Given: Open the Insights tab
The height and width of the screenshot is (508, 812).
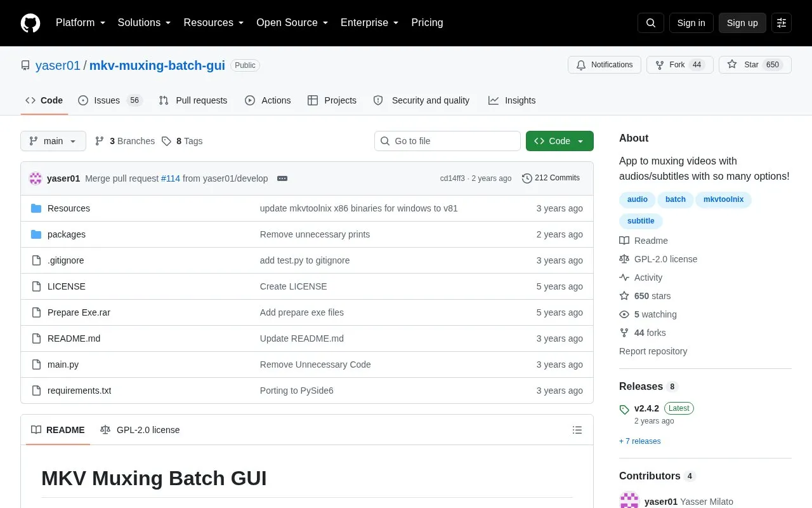Looking at the screenshot, I should click(512, 100).
